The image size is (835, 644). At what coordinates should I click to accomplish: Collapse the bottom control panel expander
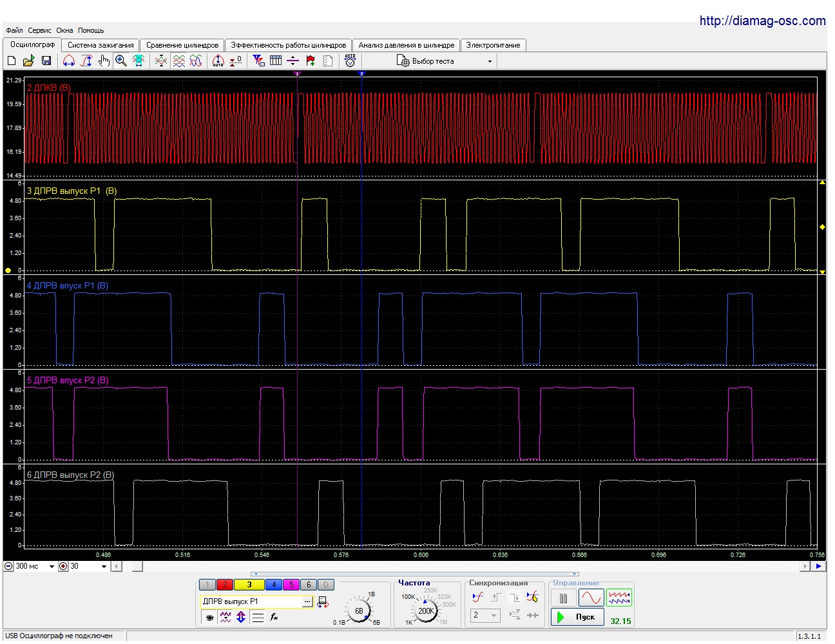click(x=415, y=574)
